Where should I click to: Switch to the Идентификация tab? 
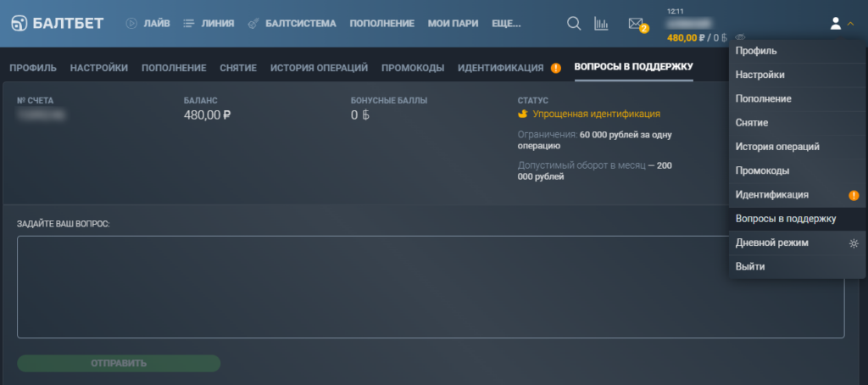tap(500, 68)
